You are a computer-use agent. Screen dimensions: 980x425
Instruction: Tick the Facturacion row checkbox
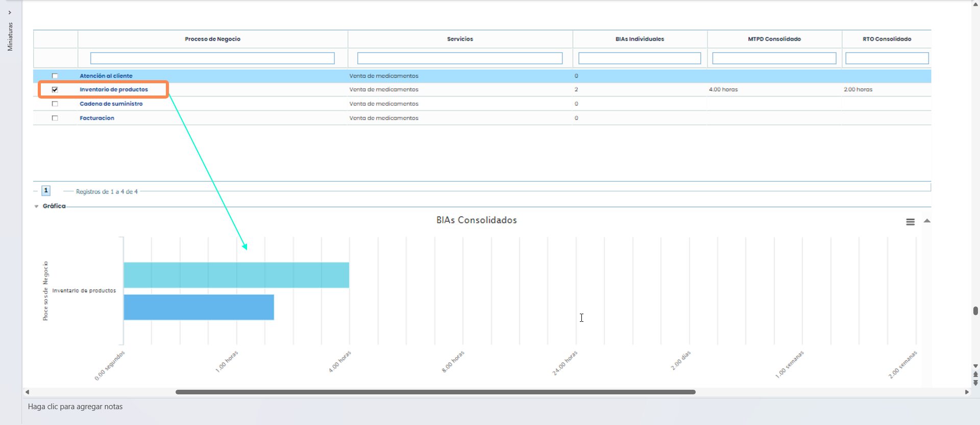coord(55,118)
